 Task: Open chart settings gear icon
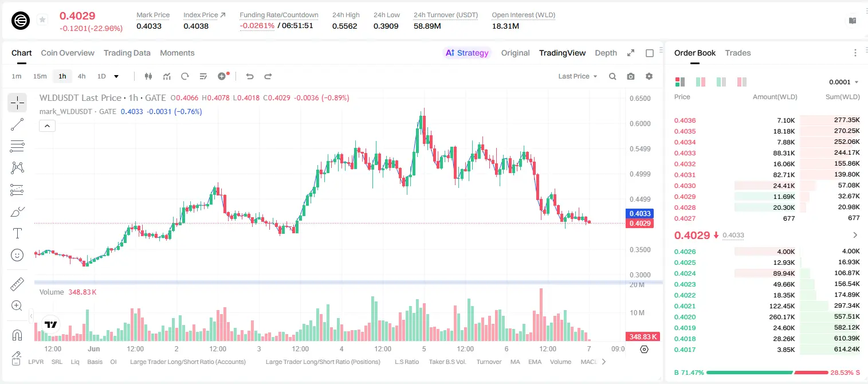[649, 76]
